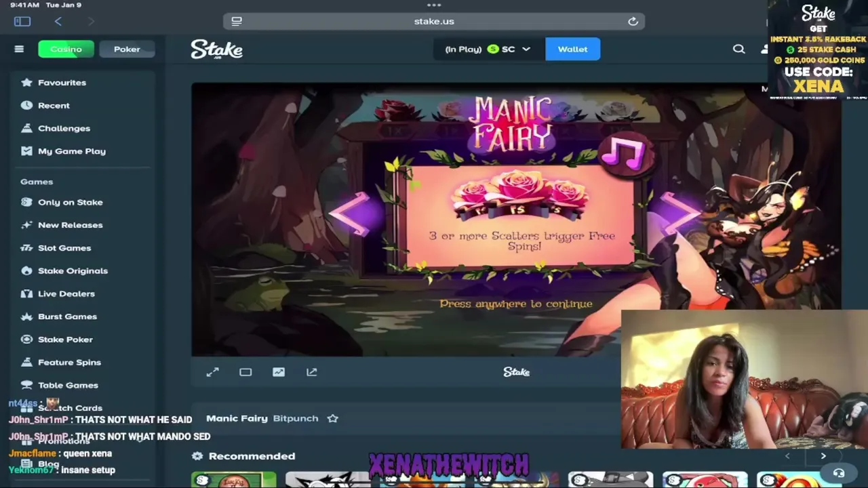Click the Stake logo in the header
The image size is (868, 488).
coord(216,49)
